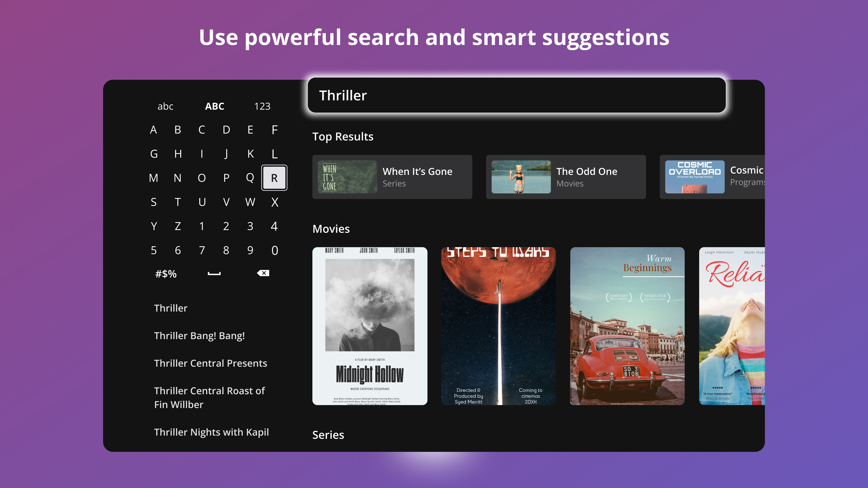Switch keyboard to 123 numbers
Image resolution: width=868 pixels, height=488 pixels.
point(262,106)
